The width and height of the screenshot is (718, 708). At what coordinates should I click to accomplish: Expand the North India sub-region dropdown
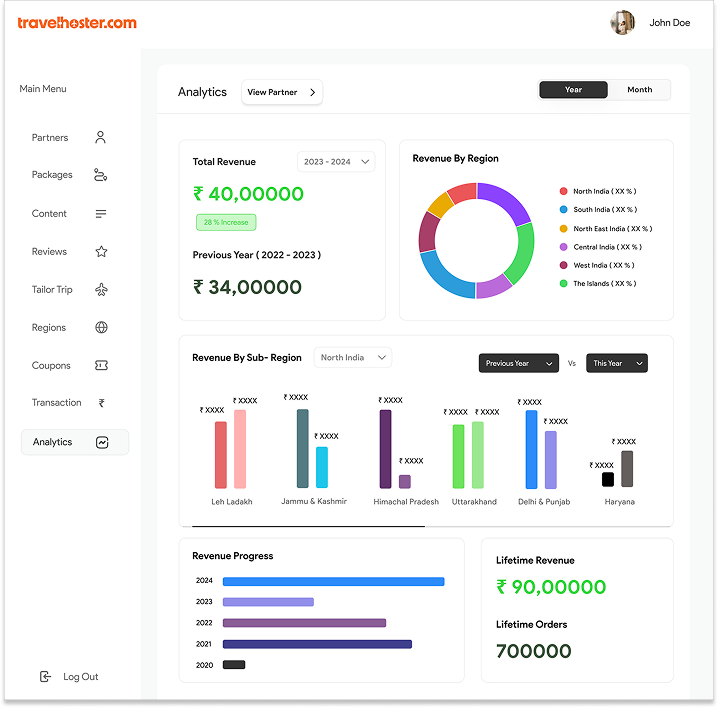coord(353,358)
